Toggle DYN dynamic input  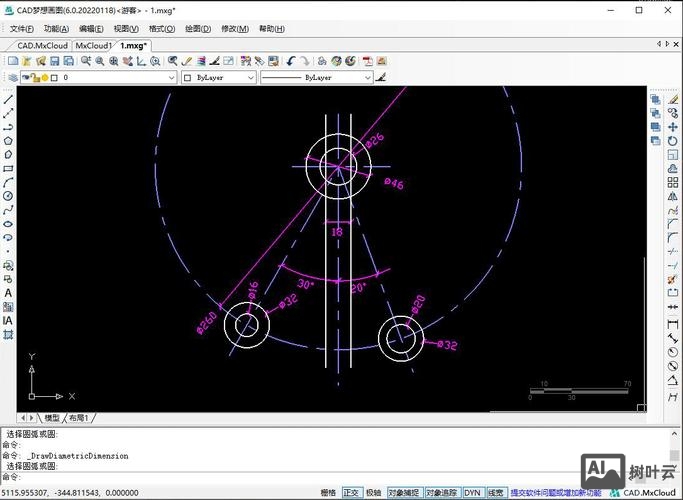[472, 493]
